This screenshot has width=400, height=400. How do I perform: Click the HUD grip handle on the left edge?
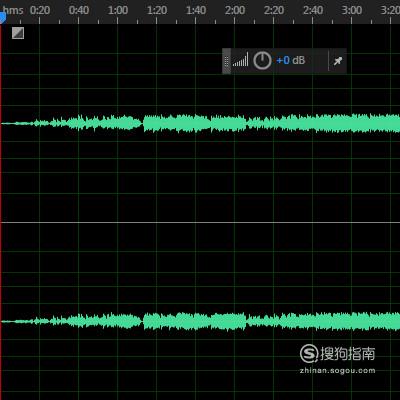point(226,61)
